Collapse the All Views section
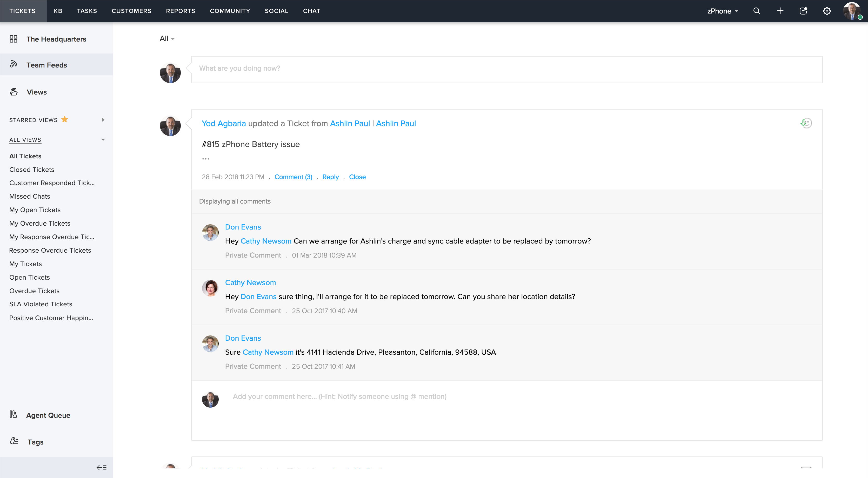 point(103,139)
